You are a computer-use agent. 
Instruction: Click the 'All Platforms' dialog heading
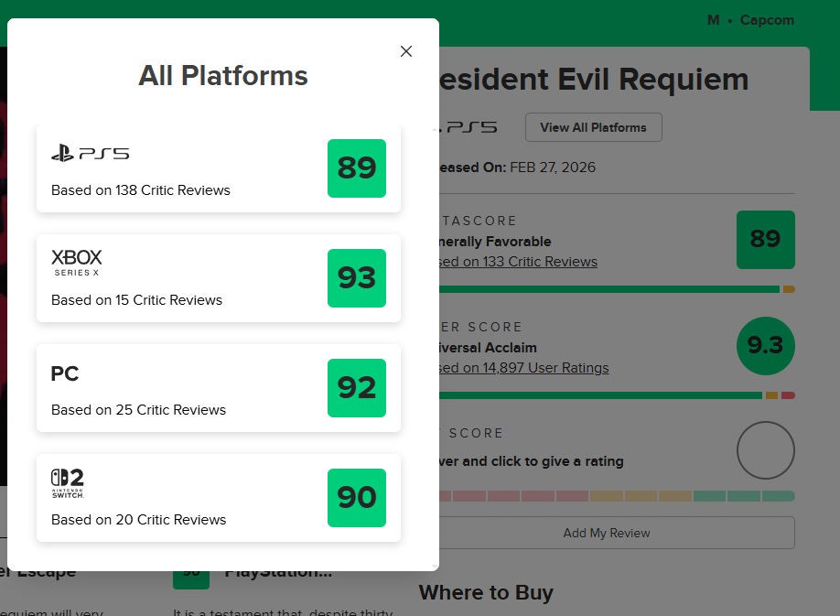223,76
